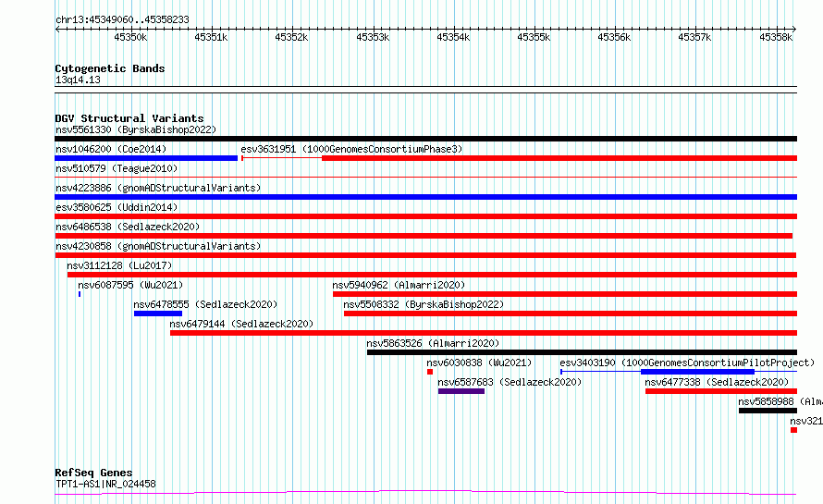This screenshot has height=504, width=823.
Task: Click the 45356k ruler tick label
Action: tap(614, 37)
